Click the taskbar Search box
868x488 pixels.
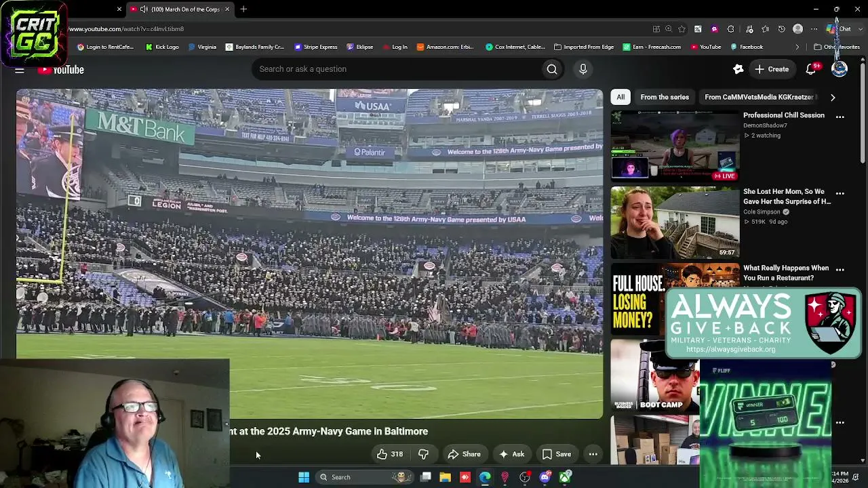365,477
